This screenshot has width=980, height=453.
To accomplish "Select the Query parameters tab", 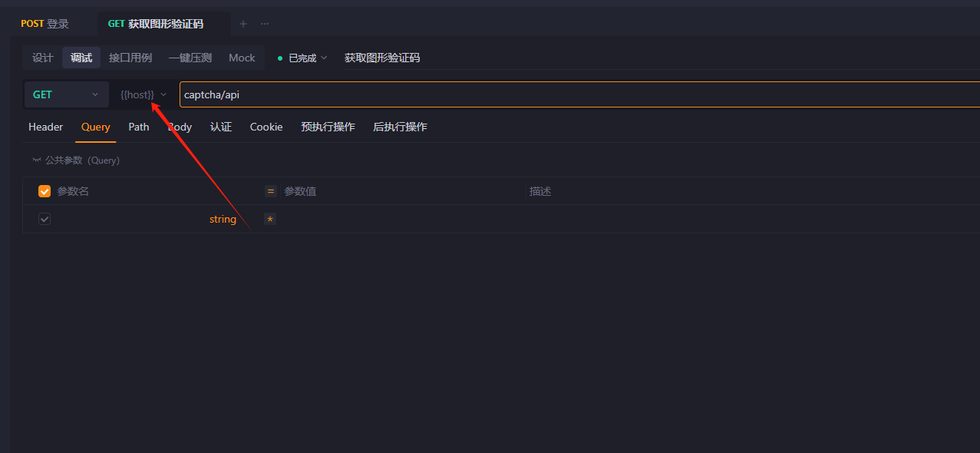I will (96, 127).
